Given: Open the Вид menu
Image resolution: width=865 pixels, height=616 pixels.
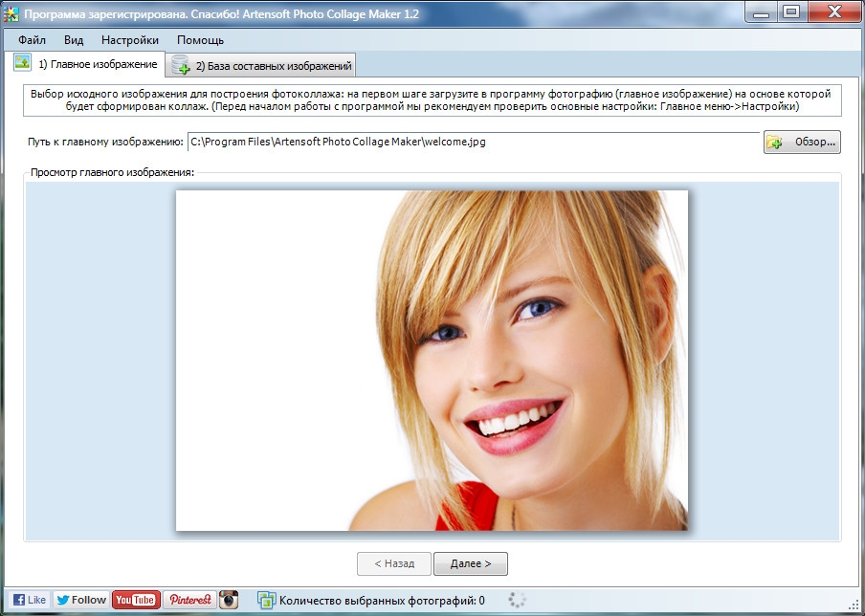Looking at the screenshot, I should pos(74,40).
